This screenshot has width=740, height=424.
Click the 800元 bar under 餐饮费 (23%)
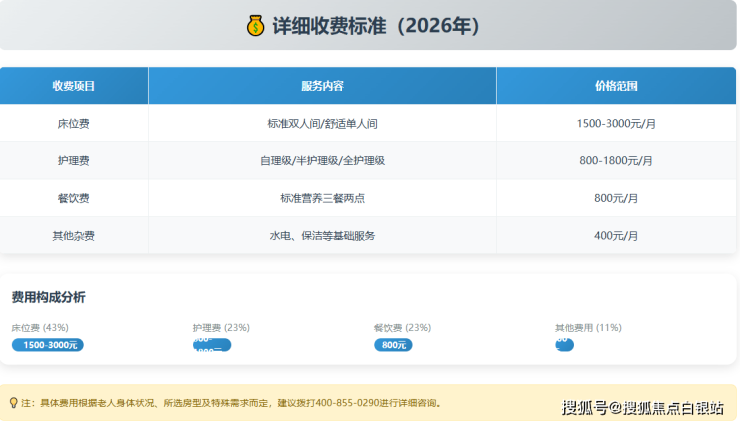point(392,345)
